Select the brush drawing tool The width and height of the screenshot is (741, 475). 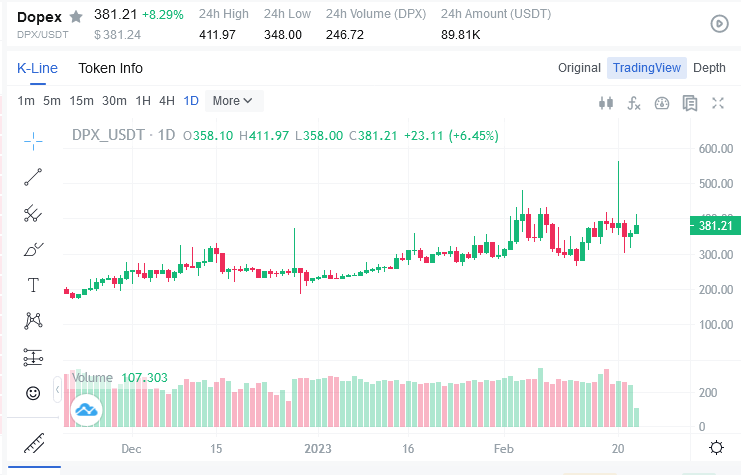click(33, 249)
